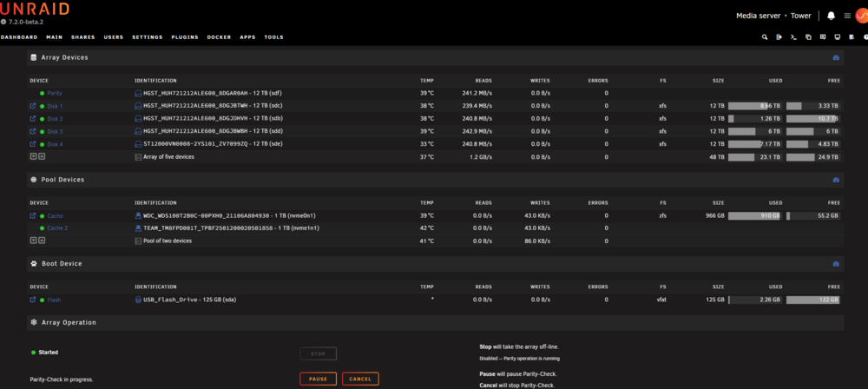This screenshot has width=868, height=389.
Task: Browse Disk 1 using its external-link icon
Action: [33, 105]
